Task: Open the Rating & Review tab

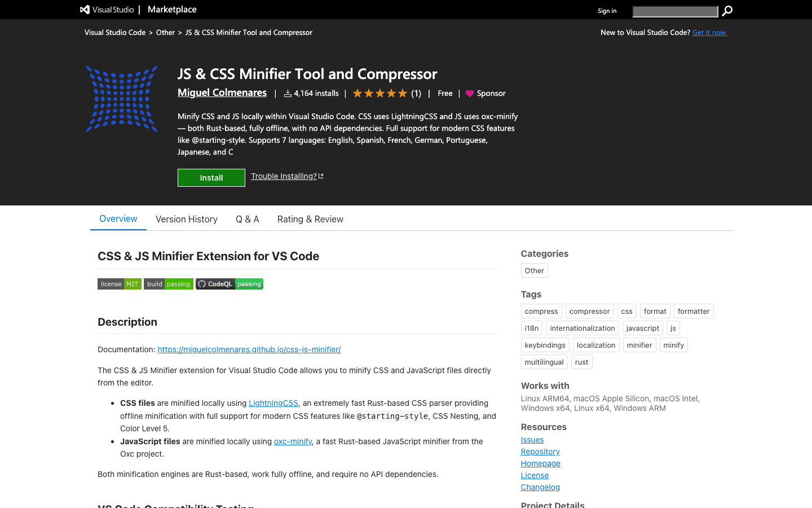Action: [310, 220]
